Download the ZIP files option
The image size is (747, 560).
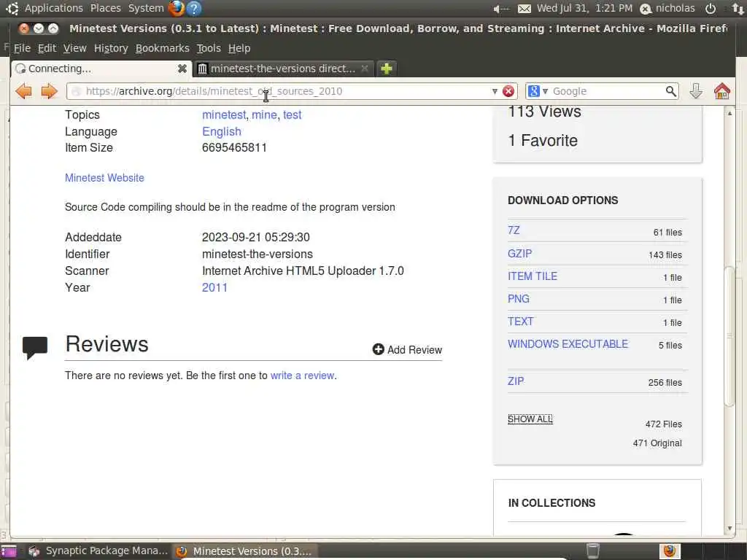pyautogui.click(x=516, y=381)
